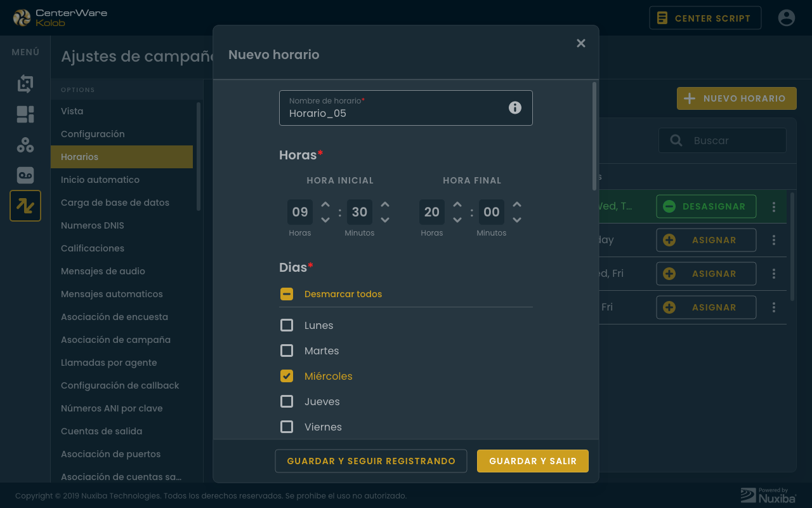The image size is (812, 508).
Task: Open the user account avatar
Action: coord(787,18)
